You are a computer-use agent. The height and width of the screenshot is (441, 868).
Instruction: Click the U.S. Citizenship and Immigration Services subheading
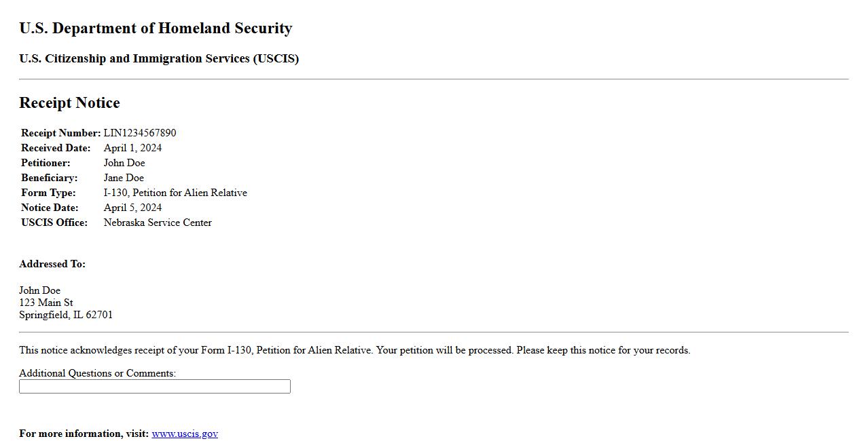pos(159,58)
